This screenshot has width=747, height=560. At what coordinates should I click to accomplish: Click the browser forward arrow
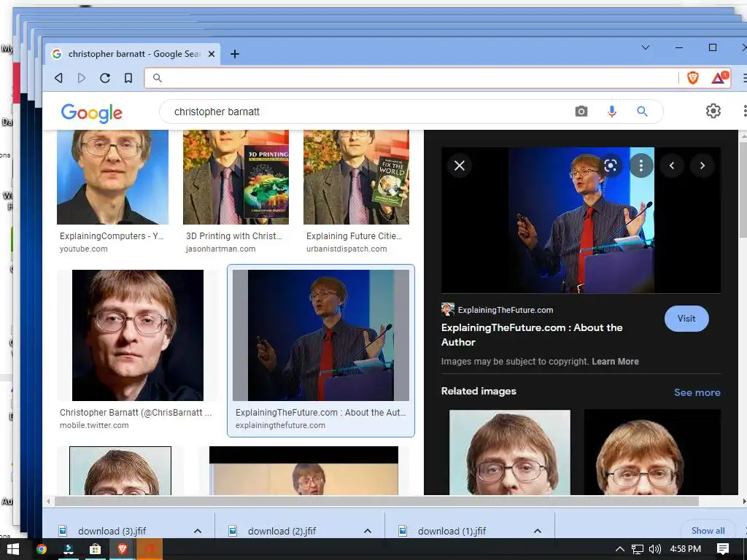82,77
